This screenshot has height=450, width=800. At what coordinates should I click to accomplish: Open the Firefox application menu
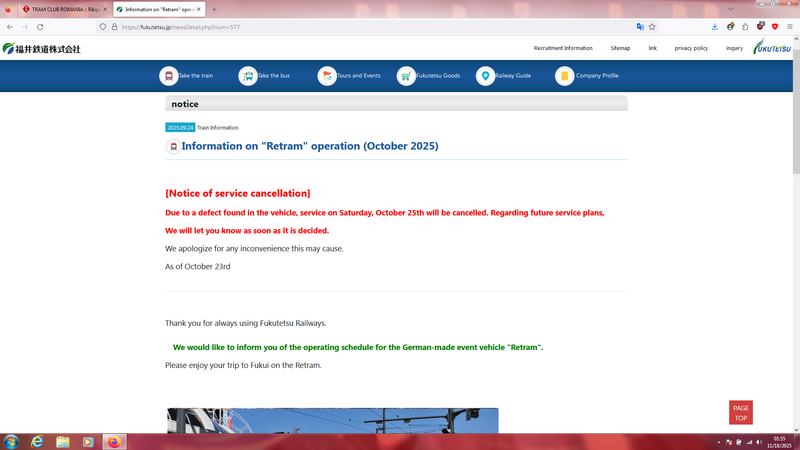point(790,27)
